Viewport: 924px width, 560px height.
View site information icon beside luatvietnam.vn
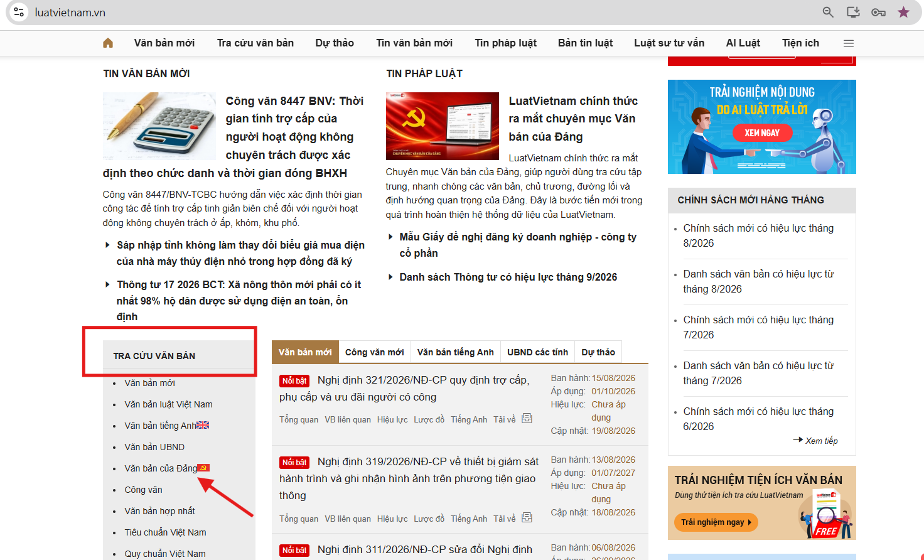(19, 12)
